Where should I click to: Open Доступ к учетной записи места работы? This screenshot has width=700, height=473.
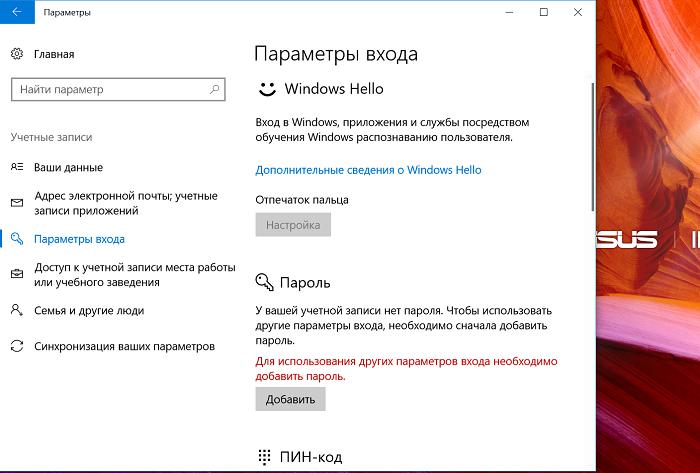pos(135,274)
